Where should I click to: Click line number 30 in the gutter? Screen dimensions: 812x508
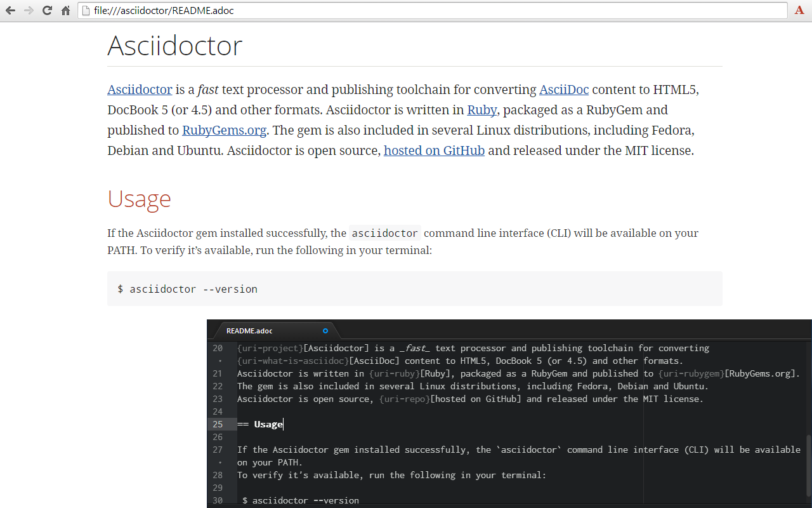pyautogui.click(x=218, y=500)
